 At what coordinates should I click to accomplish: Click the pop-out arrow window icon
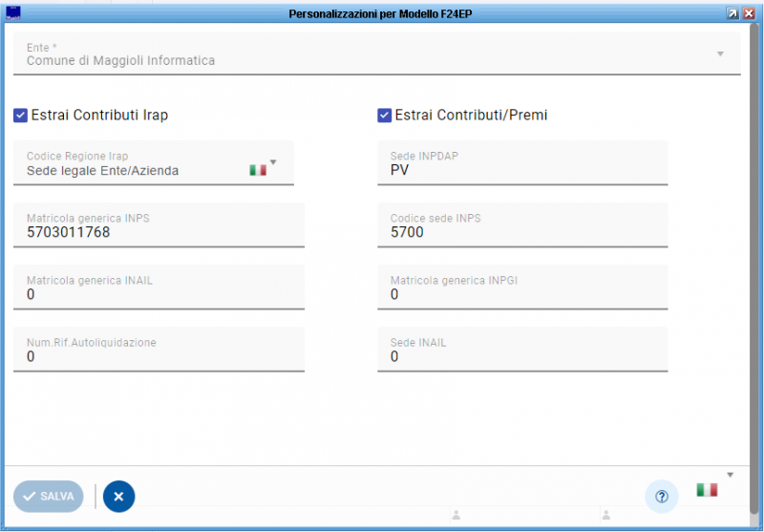(732, 13)
